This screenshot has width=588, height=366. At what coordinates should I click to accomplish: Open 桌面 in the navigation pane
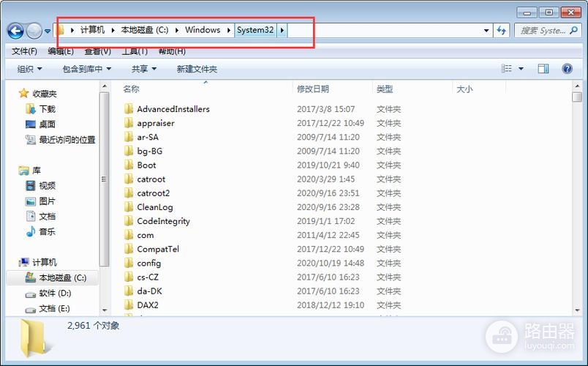tap(47, 124)
